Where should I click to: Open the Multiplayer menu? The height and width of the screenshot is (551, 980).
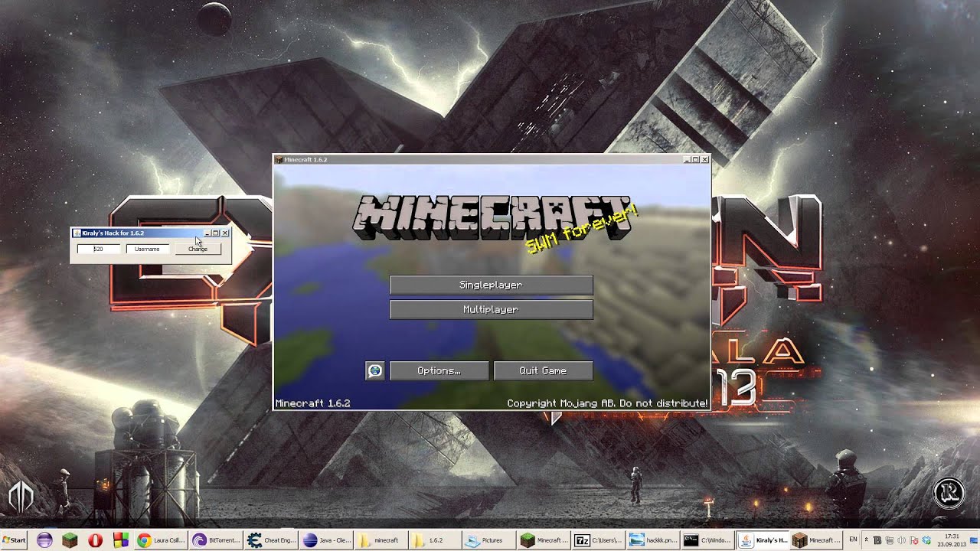pos(491,309)
